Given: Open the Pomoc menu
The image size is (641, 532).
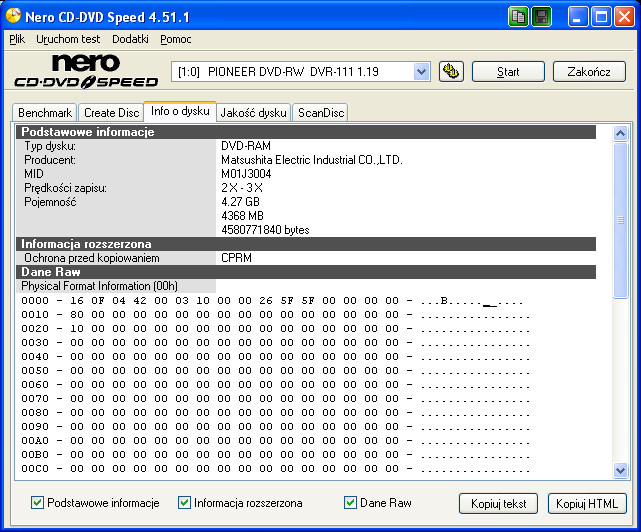Looking at the screenshot, I should (x=175, y=39).
